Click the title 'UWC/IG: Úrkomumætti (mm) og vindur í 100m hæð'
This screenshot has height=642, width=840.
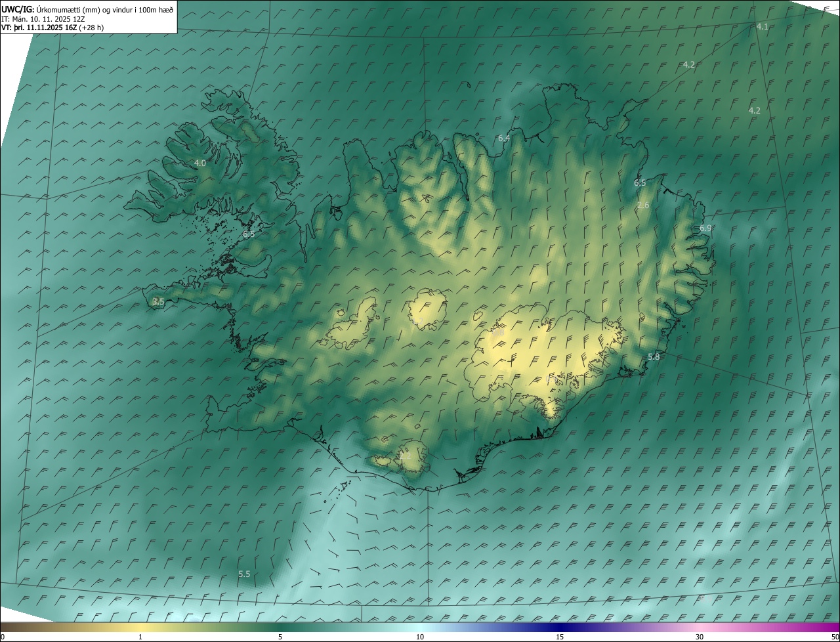[x=87, y=9]
